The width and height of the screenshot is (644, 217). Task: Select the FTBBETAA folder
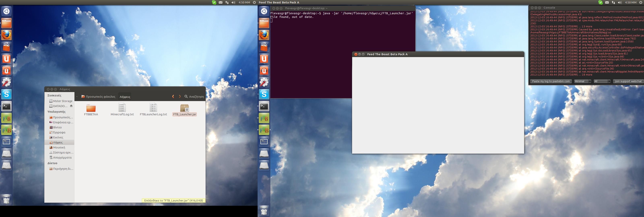click(91, 110)
